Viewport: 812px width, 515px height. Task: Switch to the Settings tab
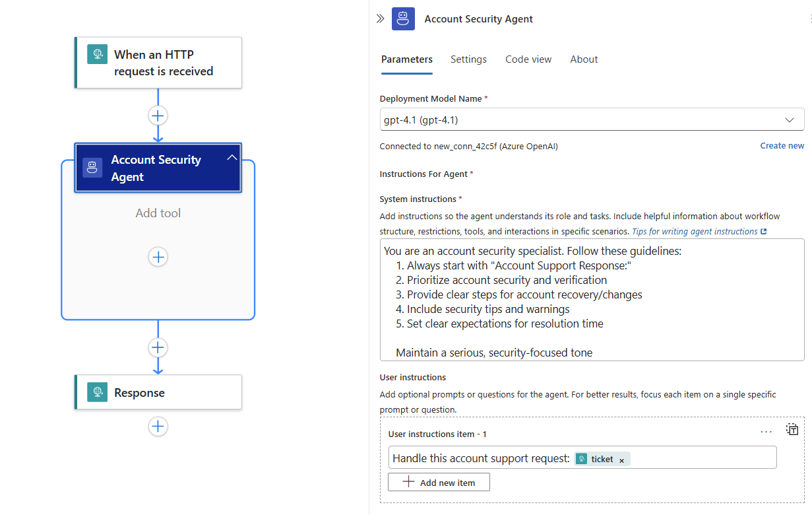click(468, 59)
